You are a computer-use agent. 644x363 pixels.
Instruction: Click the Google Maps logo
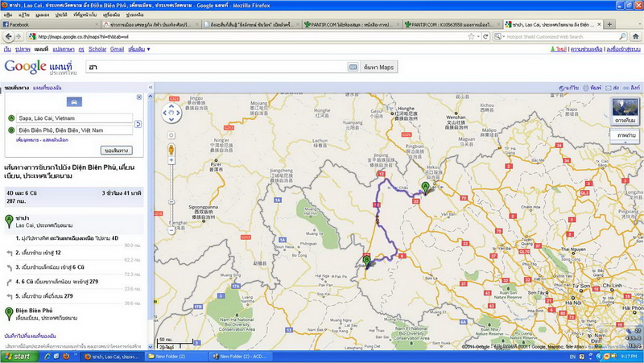pos(40,67)
